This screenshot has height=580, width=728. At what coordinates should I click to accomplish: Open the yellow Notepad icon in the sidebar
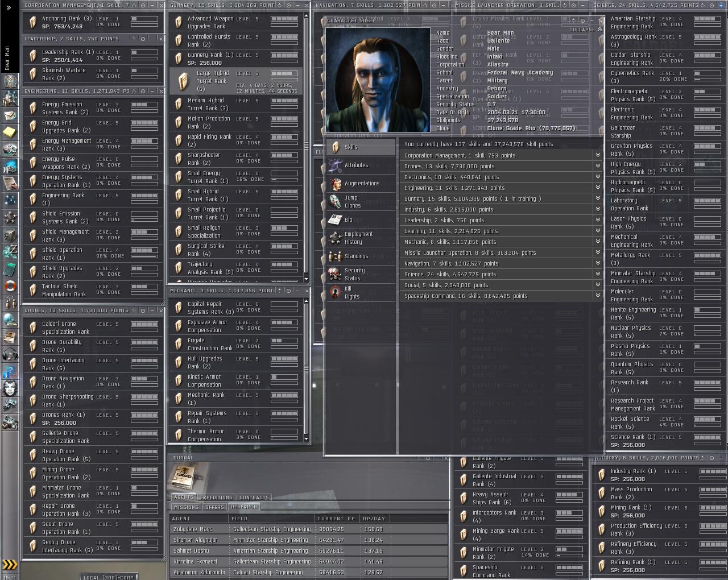click(10, 132)
